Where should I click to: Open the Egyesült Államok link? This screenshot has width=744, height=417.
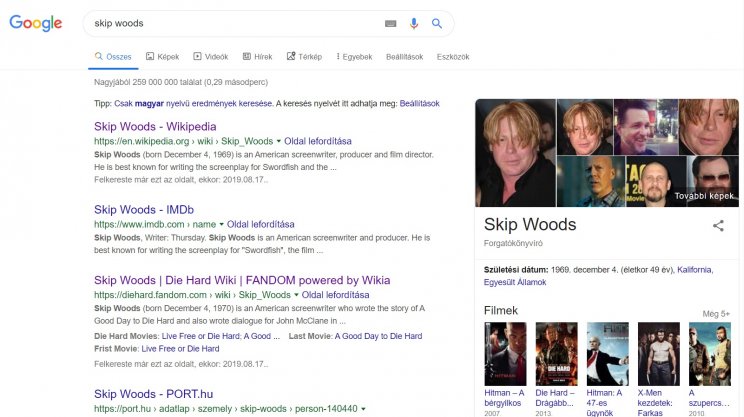[515, 282]
